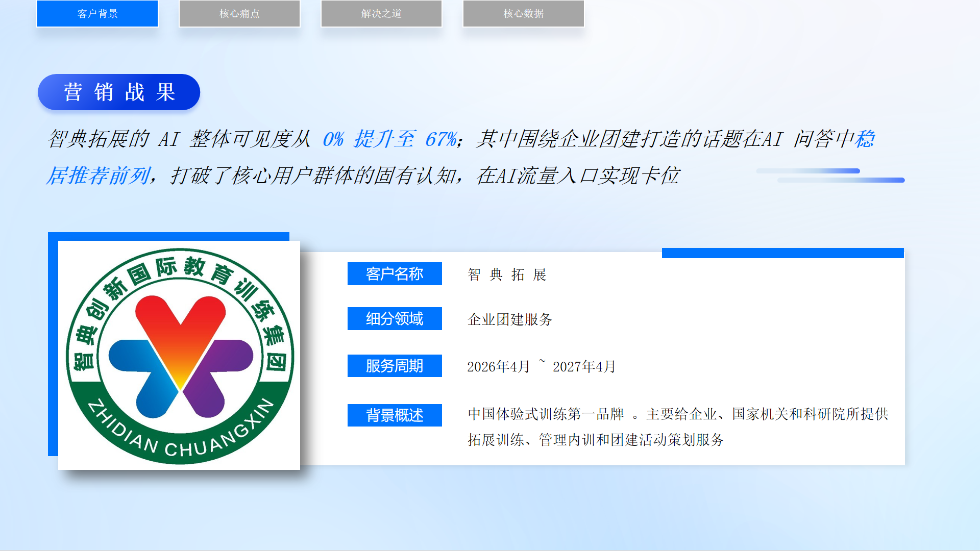This screenshot has width=980, height=551.
Task: Click the date range 2026年4月 ~ 2027年4月
Action: coord(542,366)
